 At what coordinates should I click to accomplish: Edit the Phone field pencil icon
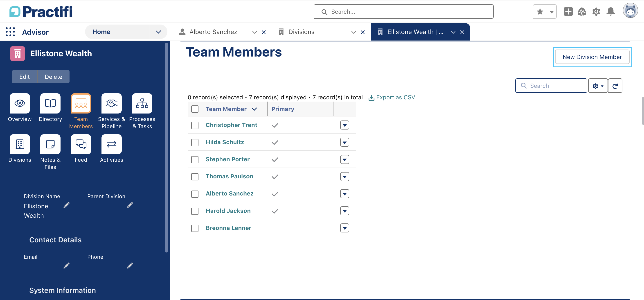(130, 266)
